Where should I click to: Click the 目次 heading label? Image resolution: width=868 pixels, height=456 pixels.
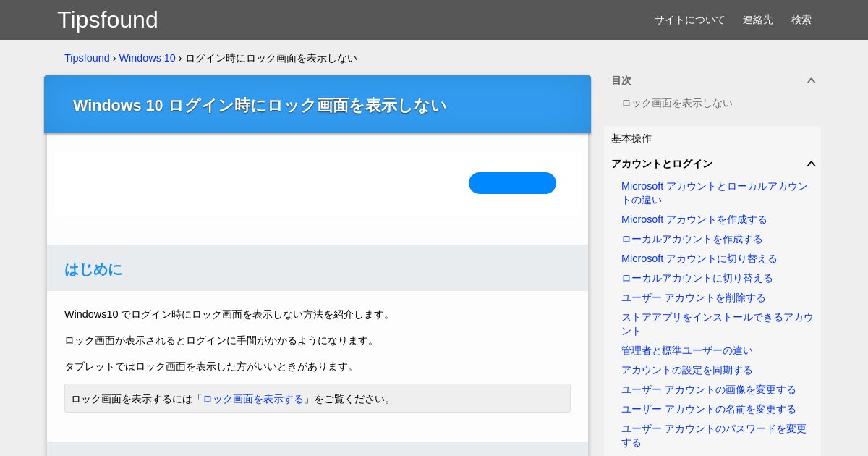621,80
